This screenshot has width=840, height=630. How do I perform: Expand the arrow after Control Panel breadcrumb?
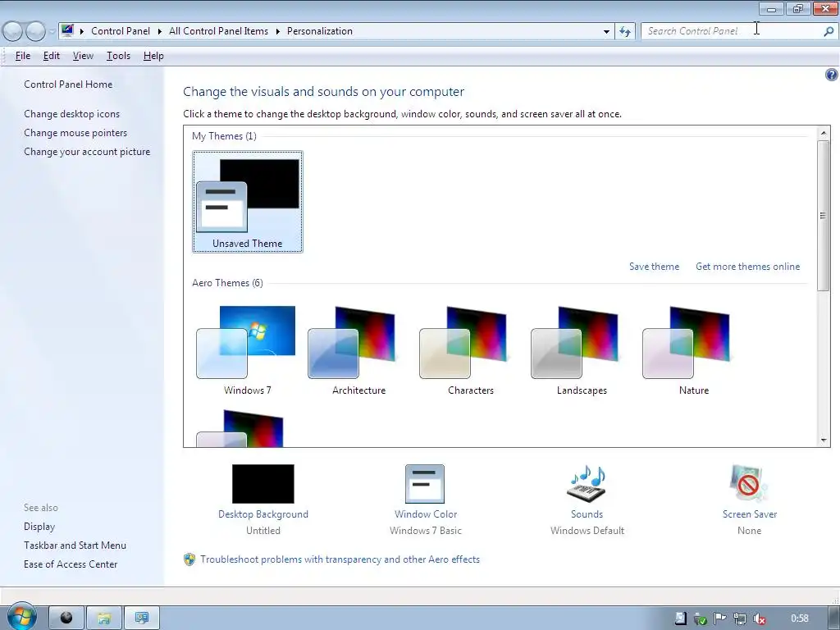160,31
